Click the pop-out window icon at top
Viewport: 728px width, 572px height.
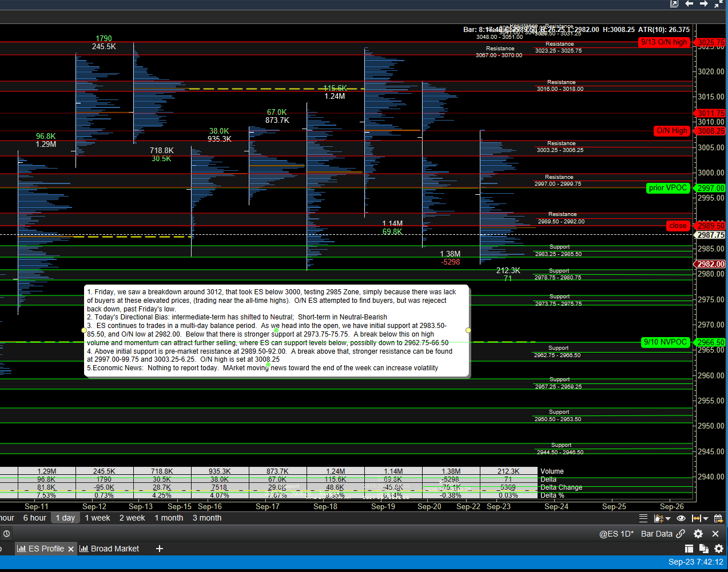pos(674,4)
